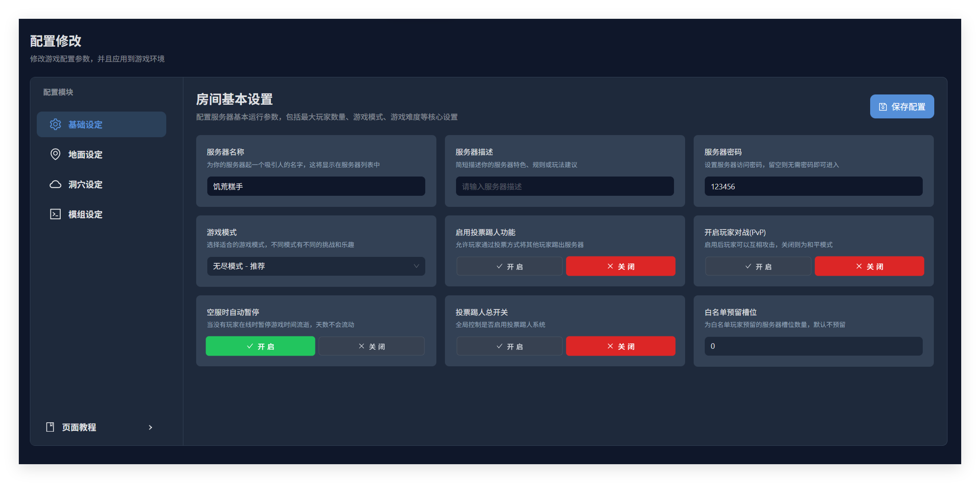Click the terminal icon beside 模组设定
The image size is (980, 483).
point(56,214)
